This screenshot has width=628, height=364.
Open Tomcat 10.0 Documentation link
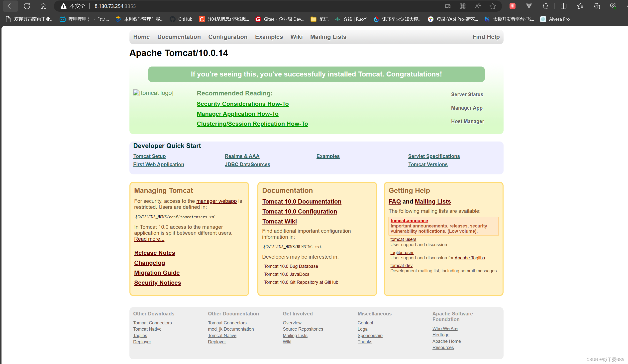tap(302, 202)
